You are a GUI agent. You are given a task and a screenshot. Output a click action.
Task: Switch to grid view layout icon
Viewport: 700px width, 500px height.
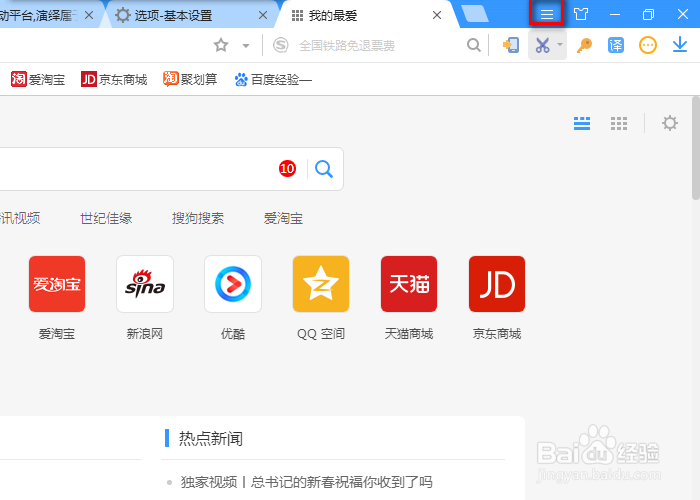[619, 123]
